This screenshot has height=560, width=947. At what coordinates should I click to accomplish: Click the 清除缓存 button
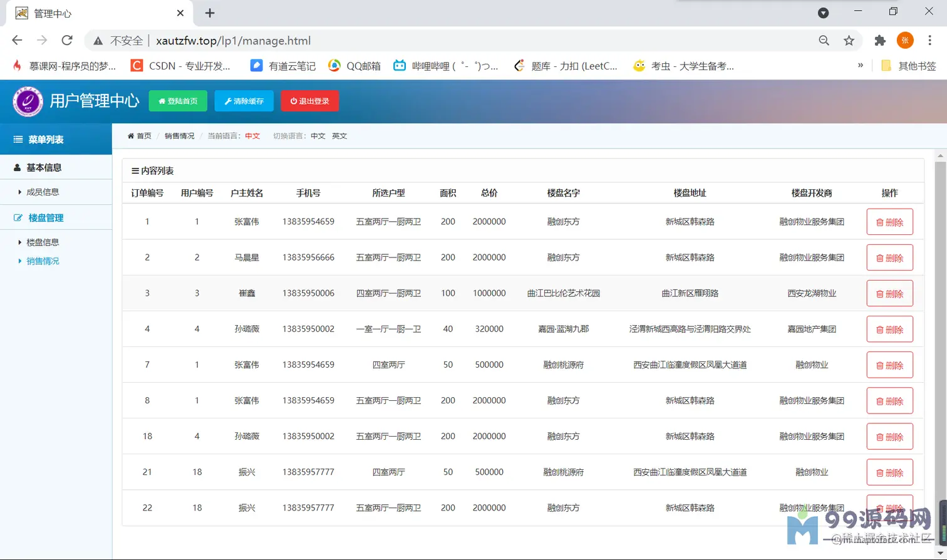(244, 101)
